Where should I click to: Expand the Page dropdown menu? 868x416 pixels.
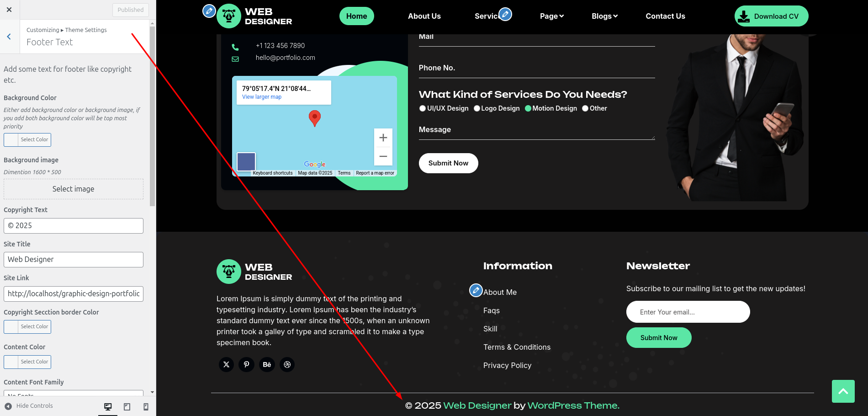552,16
